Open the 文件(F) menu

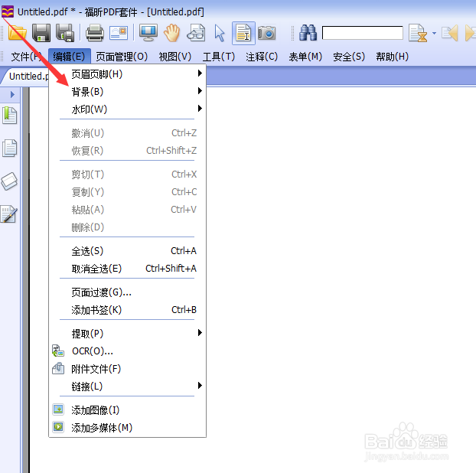tap(26, 57)
